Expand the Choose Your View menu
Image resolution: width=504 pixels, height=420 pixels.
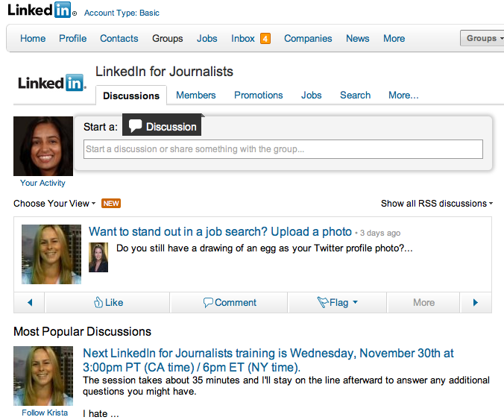coord(54,204)
